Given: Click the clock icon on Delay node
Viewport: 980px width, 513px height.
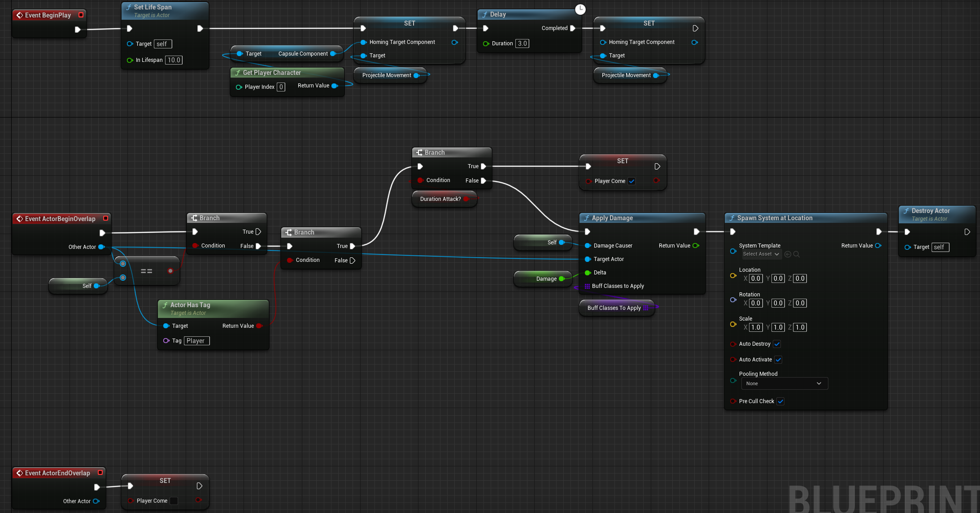Looking at the screenshot, I should pos(580,9).
